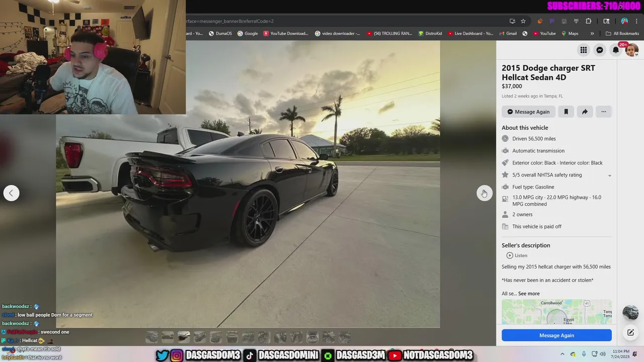This screenshot has height=362, width=644.
Task: Click See more in seller's description
Action: [529, 294]
